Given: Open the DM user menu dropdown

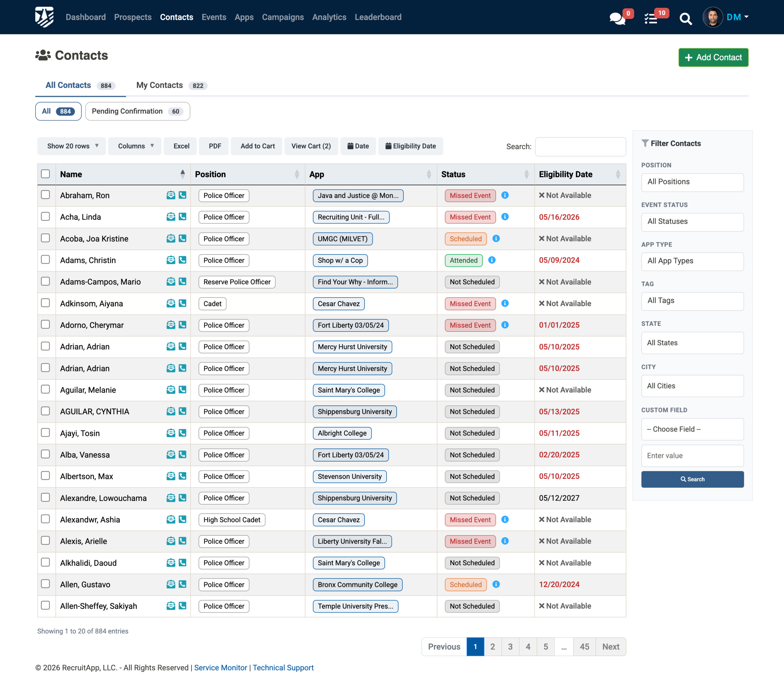Looking at the screenshot, I should coord(737,17).
